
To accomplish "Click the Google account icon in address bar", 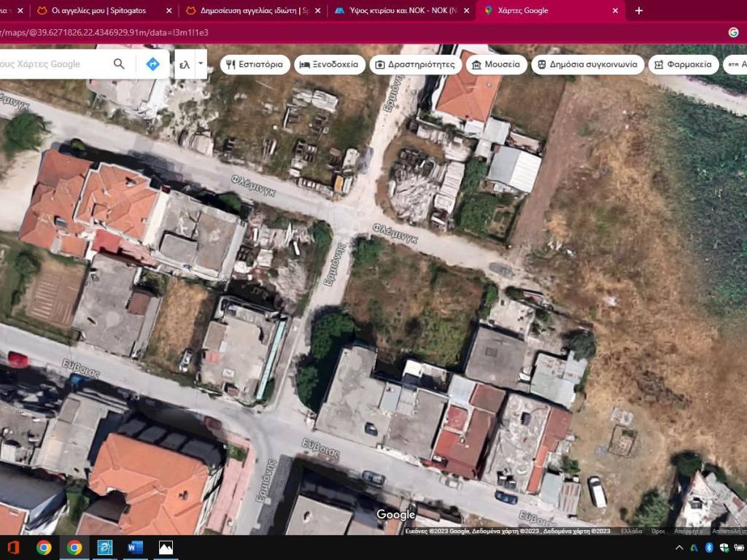I will 733,32.
